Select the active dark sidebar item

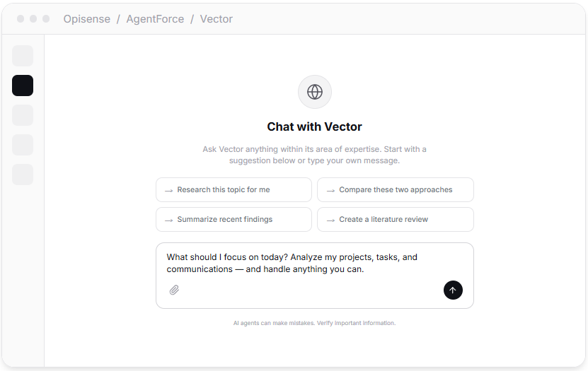point(23,86)
